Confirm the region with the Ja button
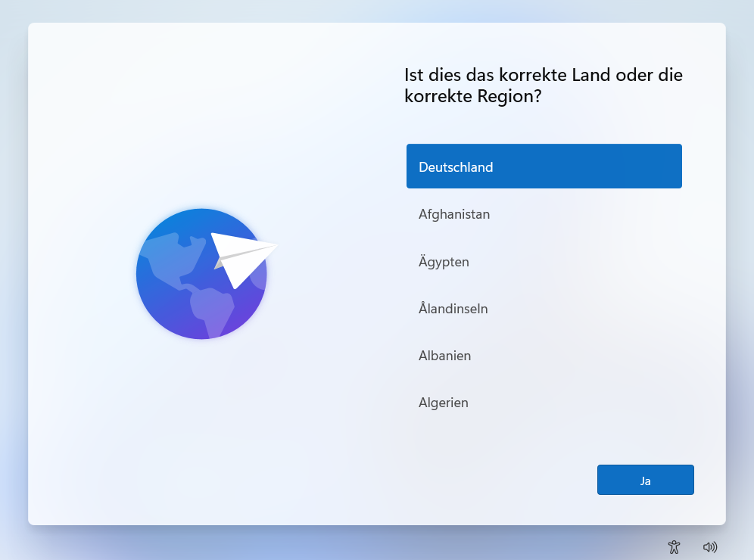 point(645,479)
